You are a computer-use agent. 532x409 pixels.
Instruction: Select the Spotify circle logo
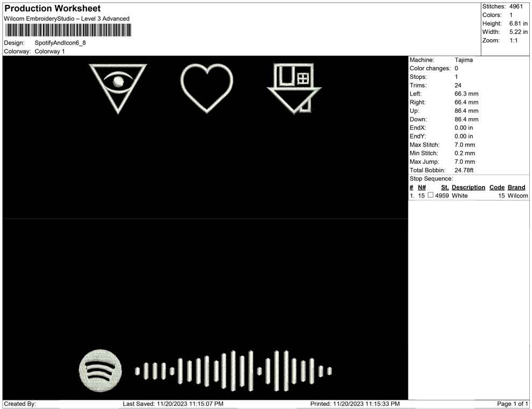click(100, 370)
